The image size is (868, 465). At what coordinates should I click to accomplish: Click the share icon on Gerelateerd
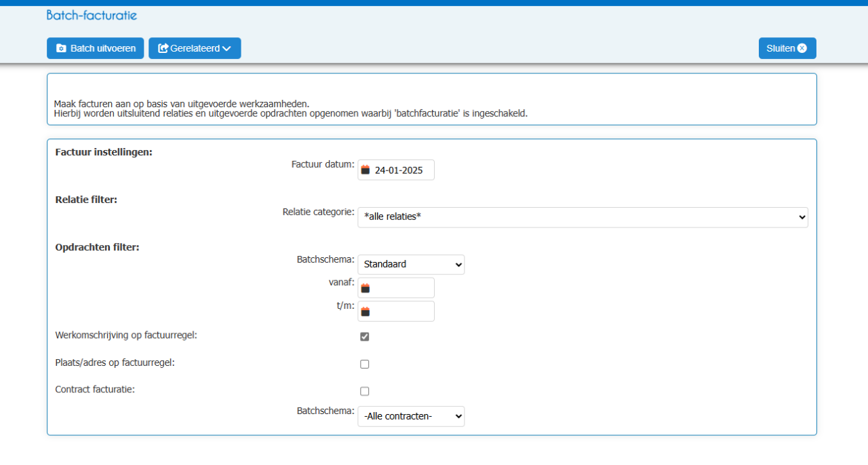(163, 48)
